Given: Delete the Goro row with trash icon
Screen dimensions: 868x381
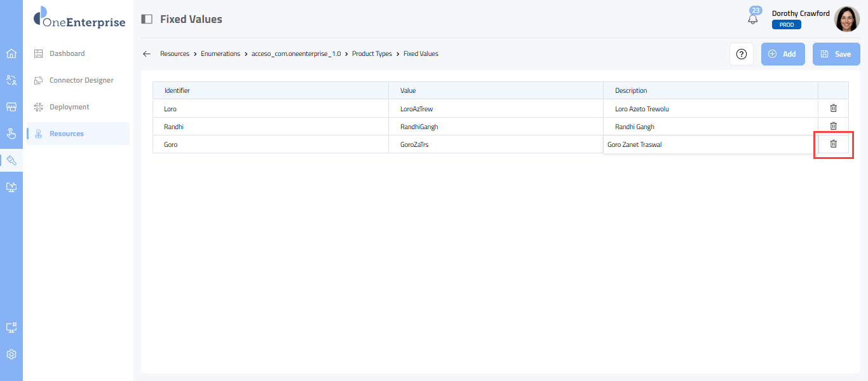Looking at the screenshot, I should [833, 144].
